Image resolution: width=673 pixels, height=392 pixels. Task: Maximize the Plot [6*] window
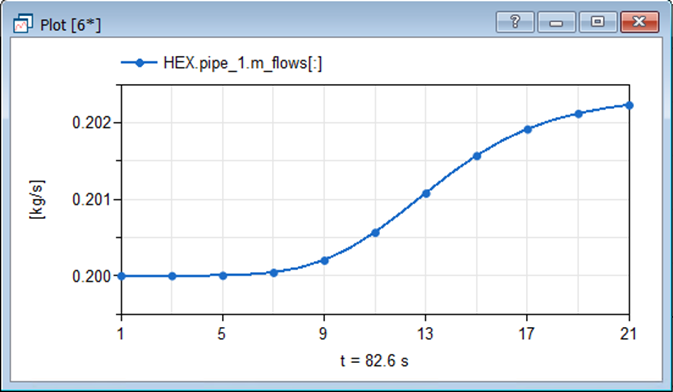pos(598,21)
